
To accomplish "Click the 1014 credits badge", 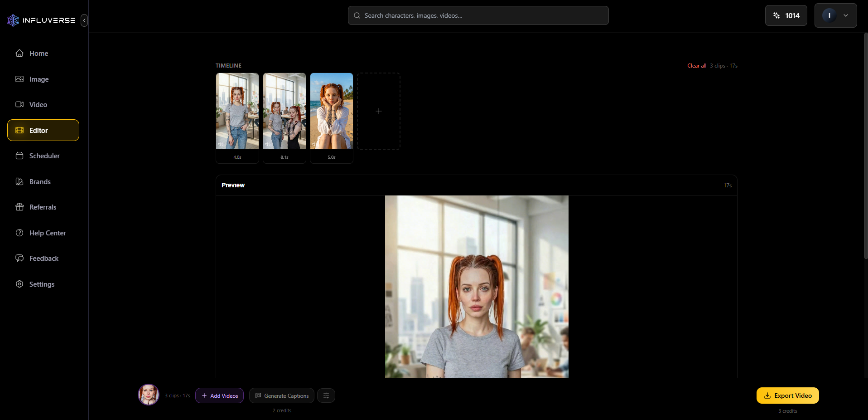I will [x=786, y=15].
